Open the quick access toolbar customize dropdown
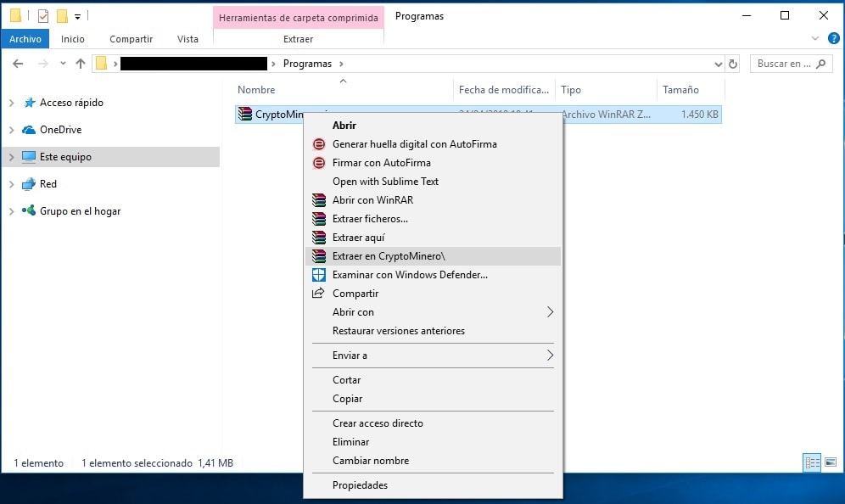The width and height of the screenshot is (845, 504). tap(79, 15)
